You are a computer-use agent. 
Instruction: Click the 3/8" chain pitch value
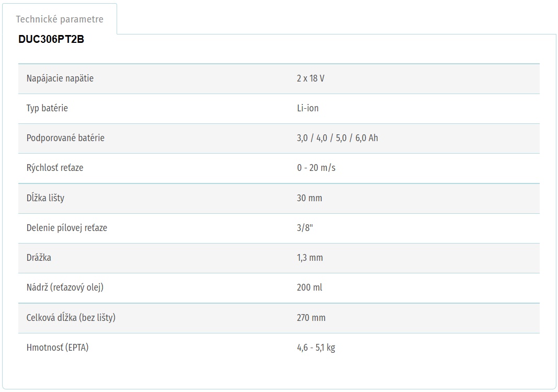tap(305, 228)
